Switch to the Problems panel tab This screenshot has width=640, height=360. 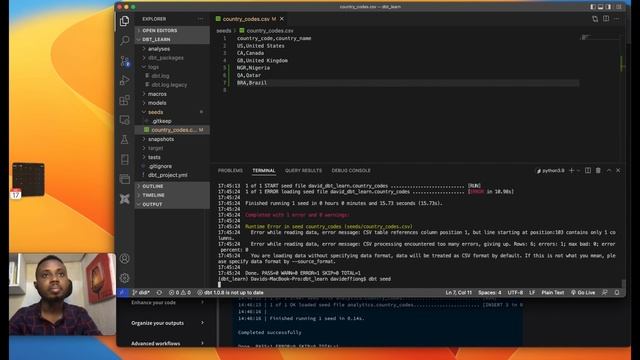[230, 171]
